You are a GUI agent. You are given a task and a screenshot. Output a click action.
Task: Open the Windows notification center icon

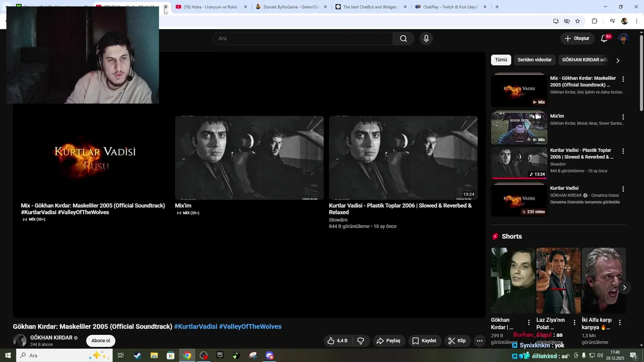click(x=633, y=355)
